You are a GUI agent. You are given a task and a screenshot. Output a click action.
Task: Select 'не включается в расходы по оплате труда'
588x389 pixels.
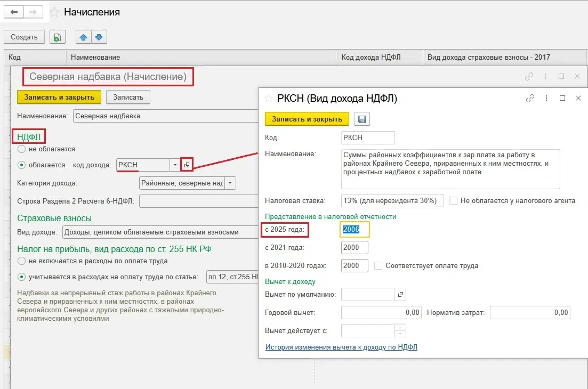(x=21, y=261)
